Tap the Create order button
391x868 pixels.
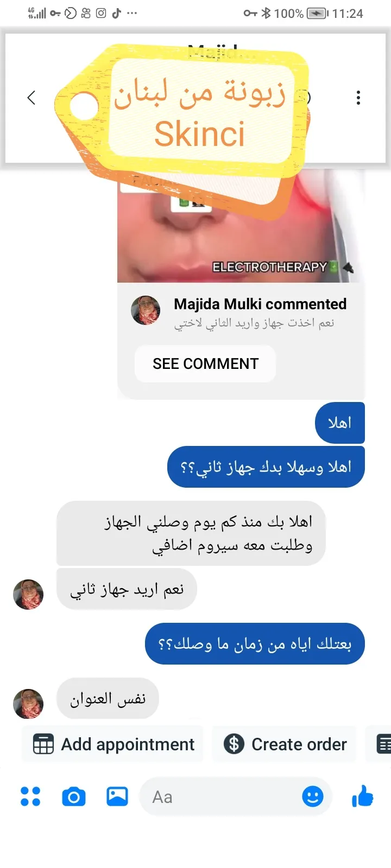[284, 744]
